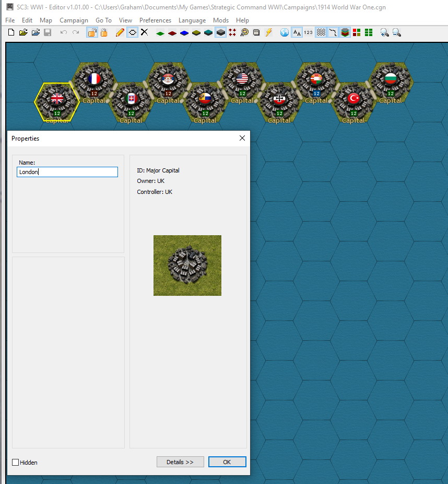The image size is (448, 484).
Task: Select the Russian flag capital hex
Action: point(205,102)
